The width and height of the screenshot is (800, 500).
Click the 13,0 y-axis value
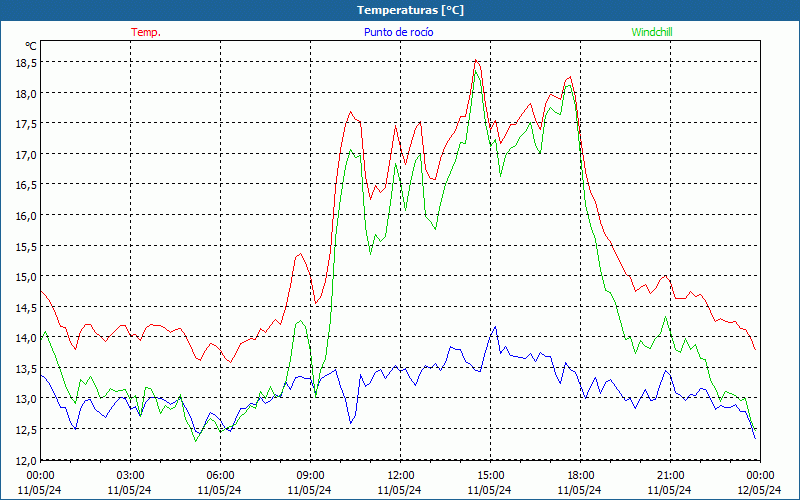click(x=28, y=398)
